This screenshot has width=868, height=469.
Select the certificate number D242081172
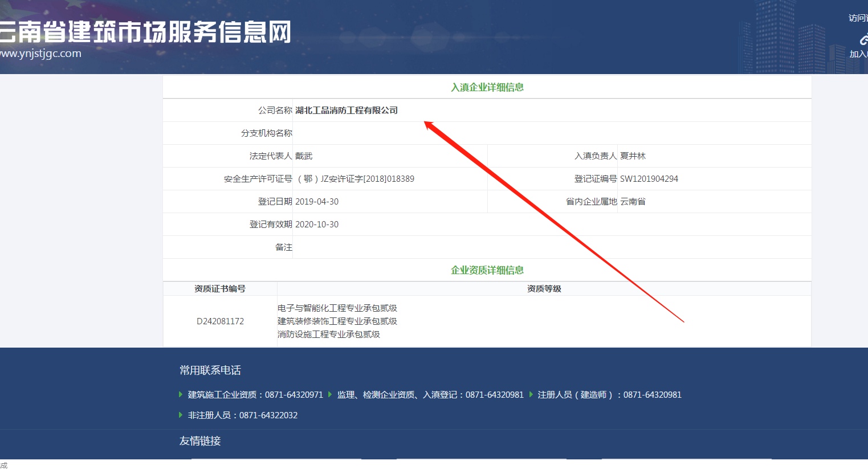click(220, 321)
